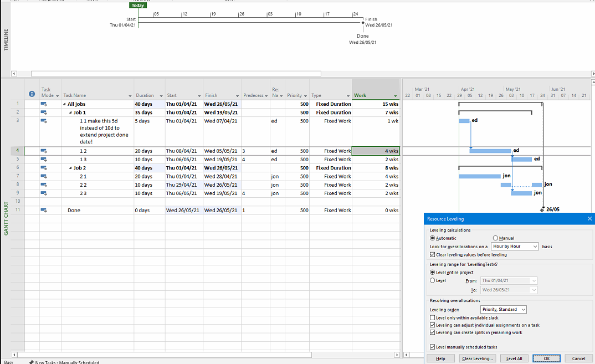Select the Done task name cell
595x364 pixels.
point(98,211)
